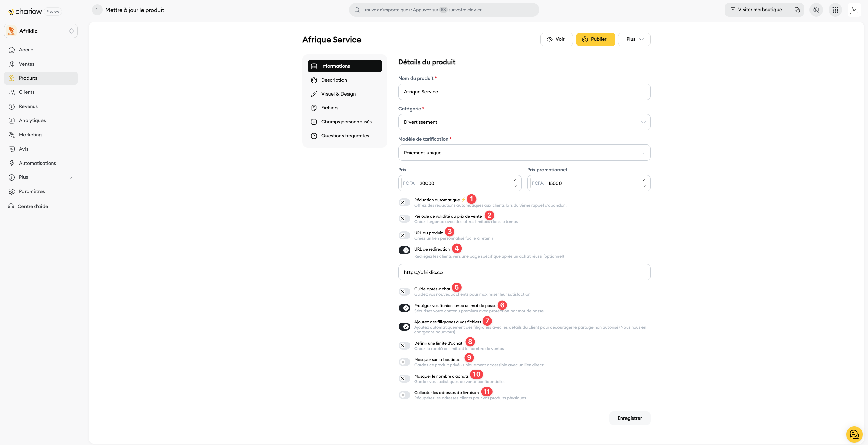Open the Catégorie Divertissement dropdown
868x445 pixels.
point(524,122)
